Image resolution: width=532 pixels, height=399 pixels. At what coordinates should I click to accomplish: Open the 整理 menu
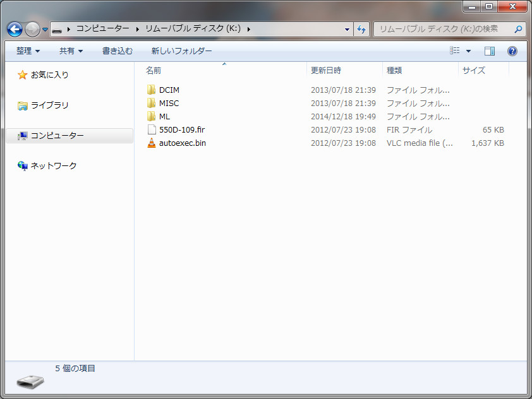click(x=28, y=51)
